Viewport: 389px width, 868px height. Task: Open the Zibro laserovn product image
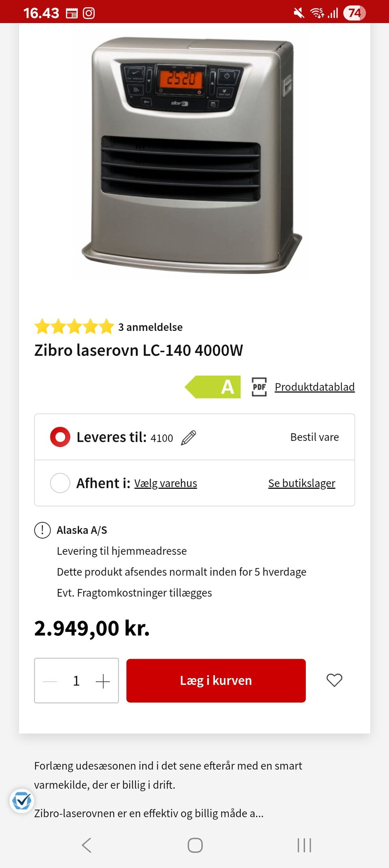click(192, 156)
